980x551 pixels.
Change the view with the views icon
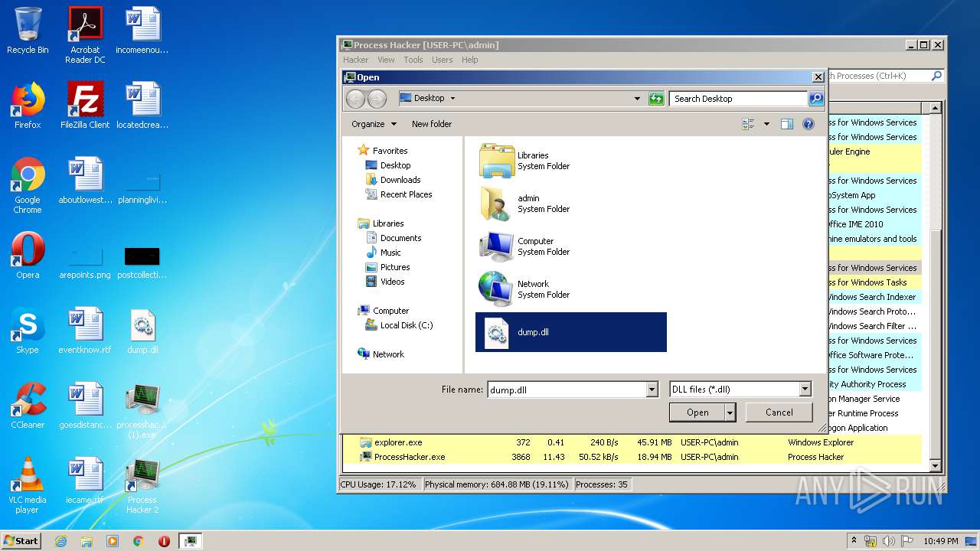point(748,124)
